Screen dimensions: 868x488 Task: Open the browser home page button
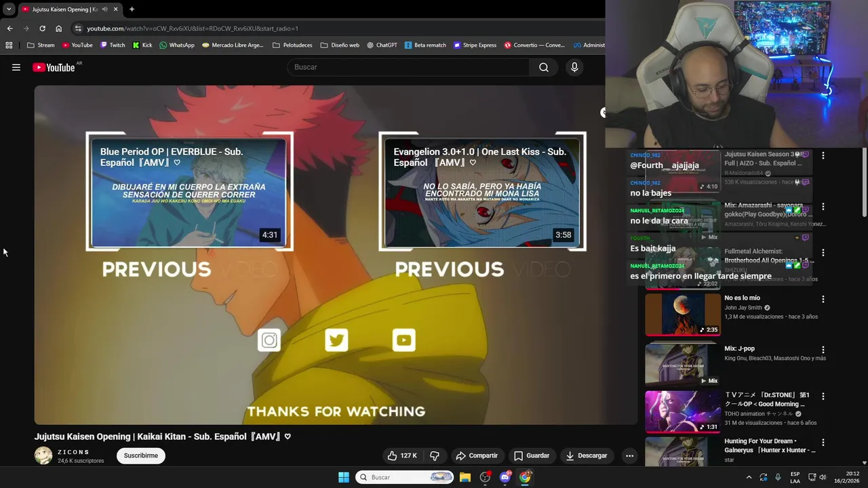58,28
